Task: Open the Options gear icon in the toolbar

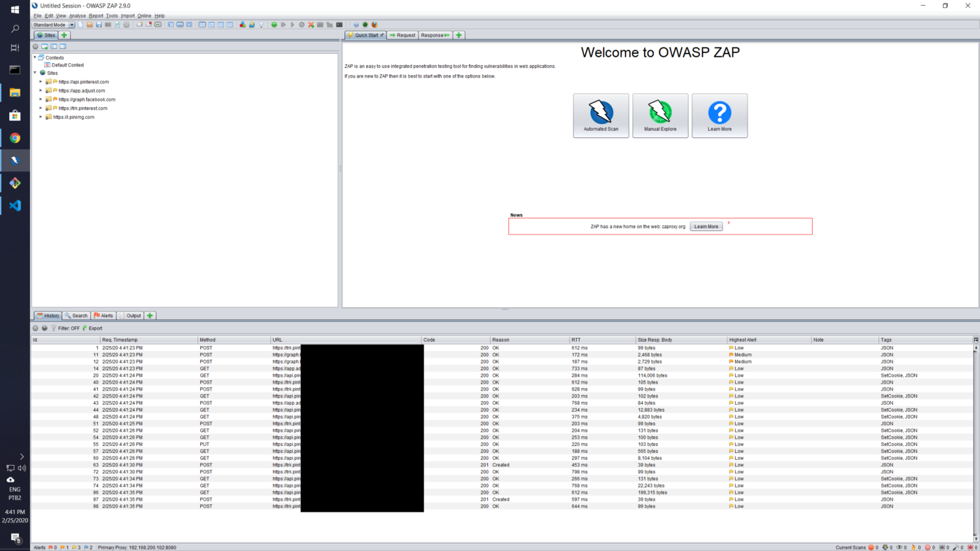Action: [x=127, y=25]
